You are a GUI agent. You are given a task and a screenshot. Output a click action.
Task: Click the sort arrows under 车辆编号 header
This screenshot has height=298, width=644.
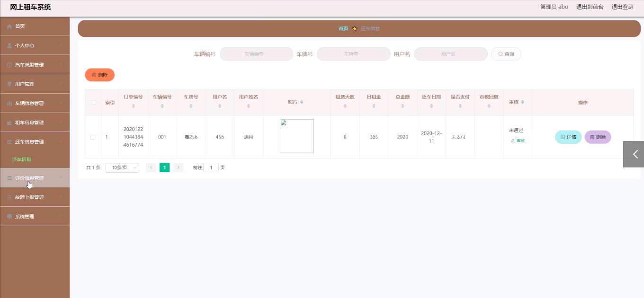point(162,106)
